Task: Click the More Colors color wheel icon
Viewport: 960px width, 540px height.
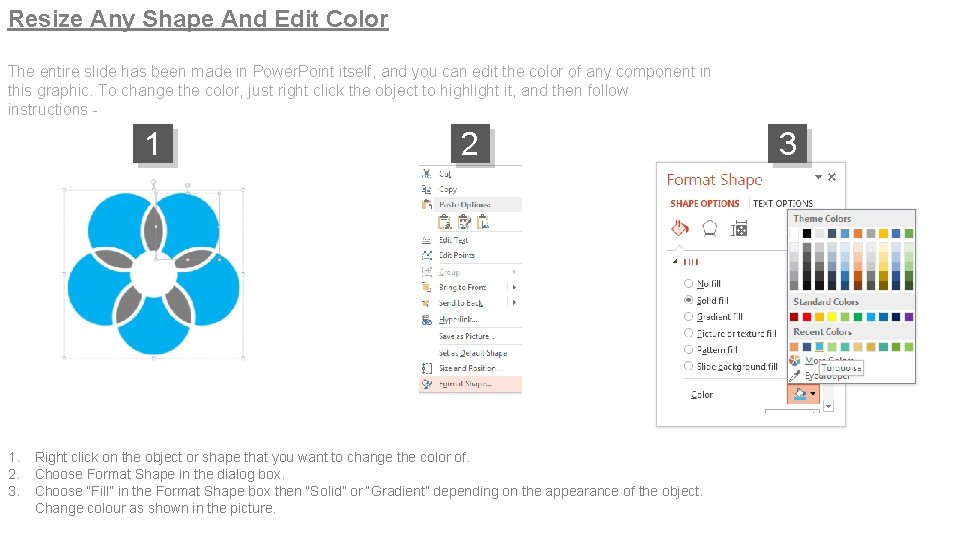Action: point(795,360)
